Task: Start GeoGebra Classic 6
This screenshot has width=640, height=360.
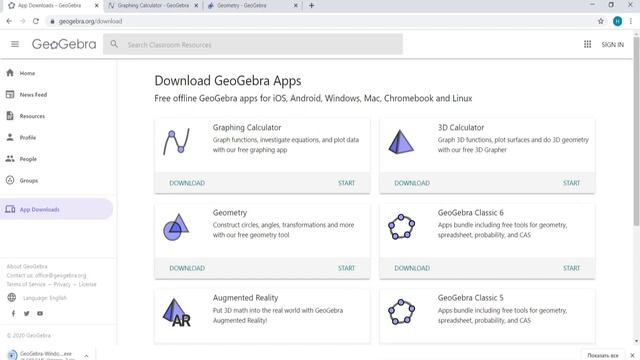Action: [x=571, y=268]
